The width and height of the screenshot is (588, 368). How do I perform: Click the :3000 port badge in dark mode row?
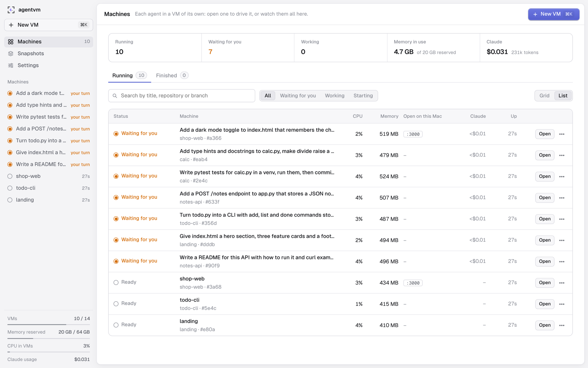[x=413, y=134]
